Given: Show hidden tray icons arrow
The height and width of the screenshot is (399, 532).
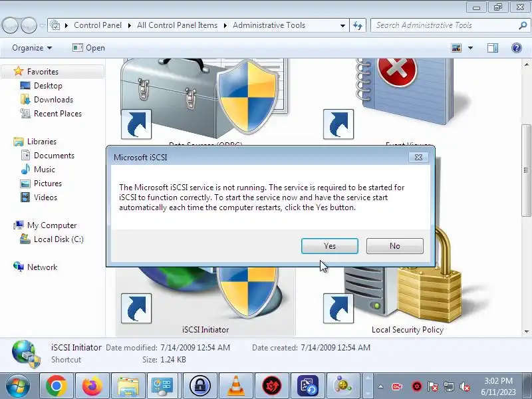Looking at the screenshot, I should point(380,386).
